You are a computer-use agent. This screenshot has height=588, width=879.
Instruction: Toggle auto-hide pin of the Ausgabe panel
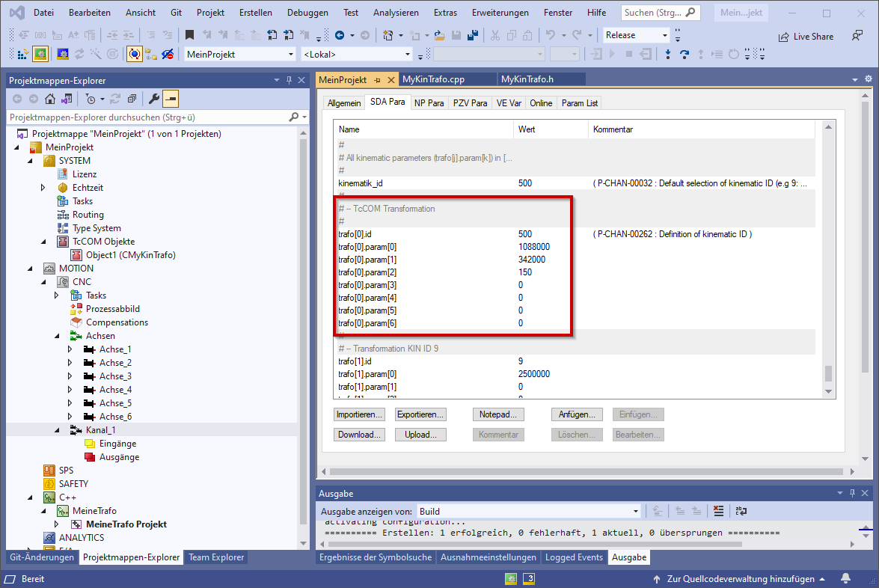tap(852, 493)
